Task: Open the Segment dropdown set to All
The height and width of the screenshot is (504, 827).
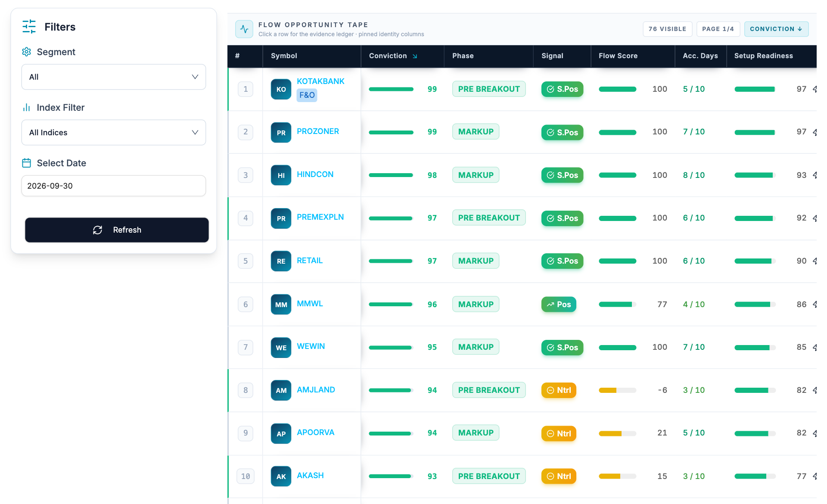Action: (x=114, y=77)
